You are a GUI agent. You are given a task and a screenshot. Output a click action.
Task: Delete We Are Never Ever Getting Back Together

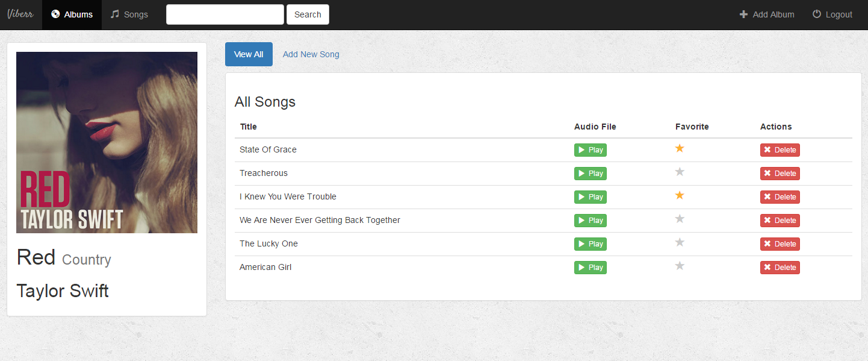[x=780, y=221]
